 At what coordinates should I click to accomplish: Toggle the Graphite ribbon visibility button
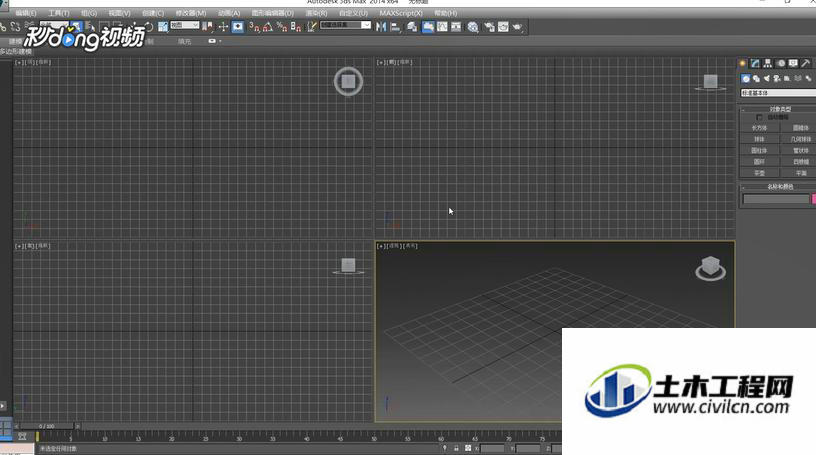[428, 27]
